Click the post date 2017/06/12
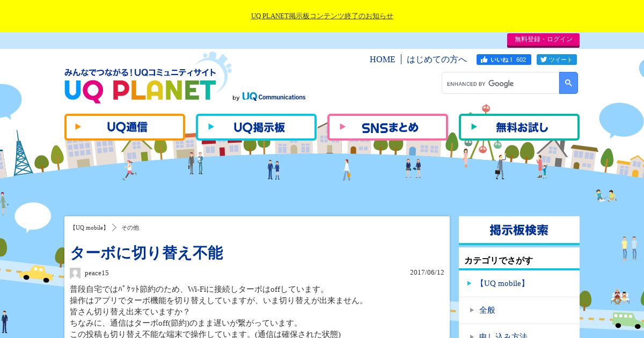The height and width of the screenshot is (338, 644). click(x=427, y=273)
